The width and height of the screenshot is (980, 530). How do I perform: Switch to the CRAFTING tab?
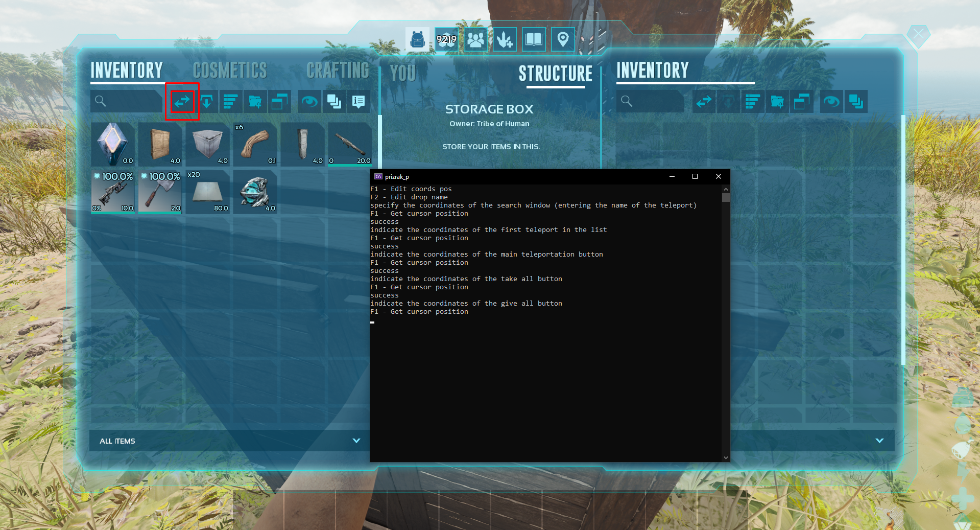pos(338,70)
